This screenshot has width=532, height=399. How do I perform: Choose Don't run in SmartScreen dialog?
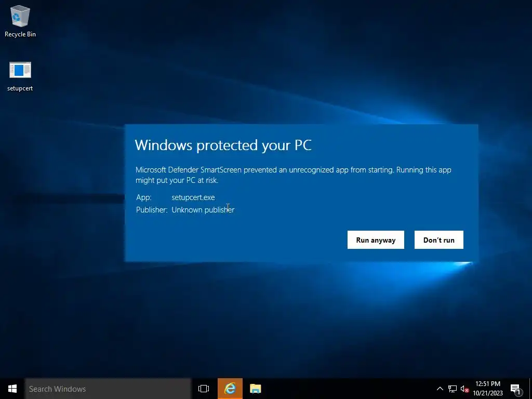(x=438, y=240)
